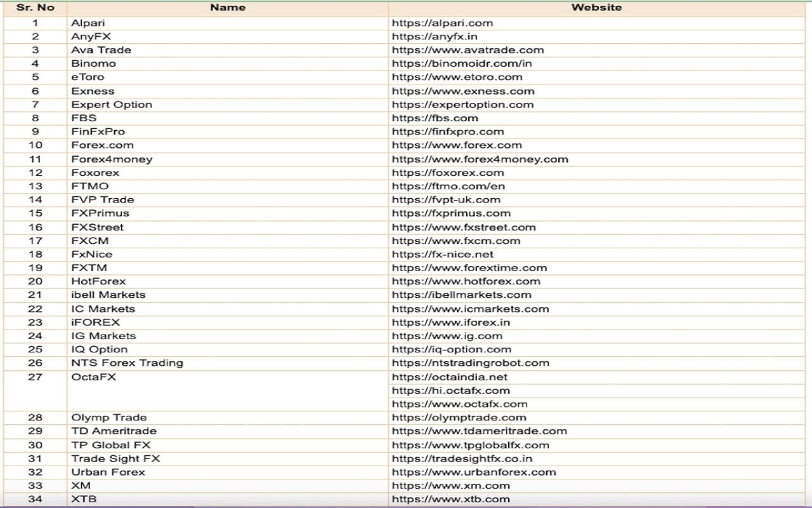Select the Name column header
Image resolution: width=812 pixels, height=508 pixels.
[x=228, y=8]
